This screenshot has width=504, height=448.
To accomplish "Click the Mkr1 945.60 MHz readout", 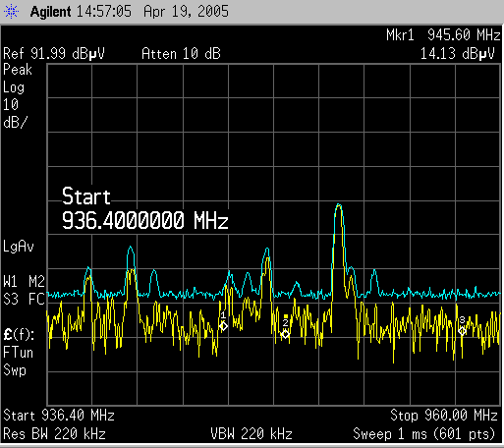I will point(443,34).
